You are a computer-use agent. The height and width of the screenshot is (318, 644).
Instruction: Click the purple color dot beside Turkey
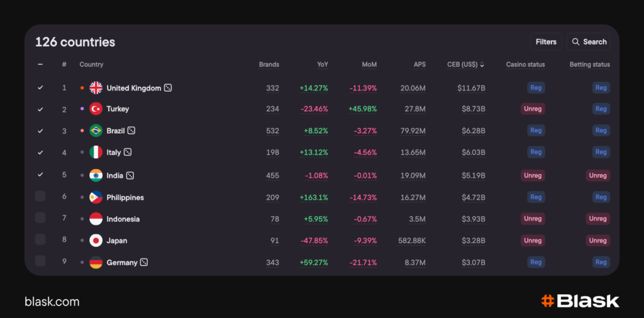[x=82, y=109]
